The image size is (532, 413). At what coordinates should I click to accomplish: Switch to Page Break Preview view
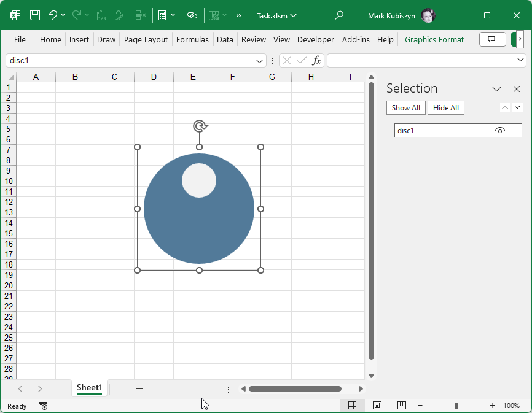[401, 406]
